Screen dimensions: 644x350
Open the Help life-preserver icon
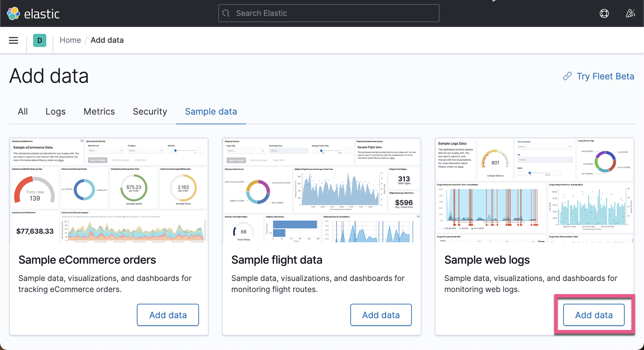pyautogui.click(x=604, y=13)
